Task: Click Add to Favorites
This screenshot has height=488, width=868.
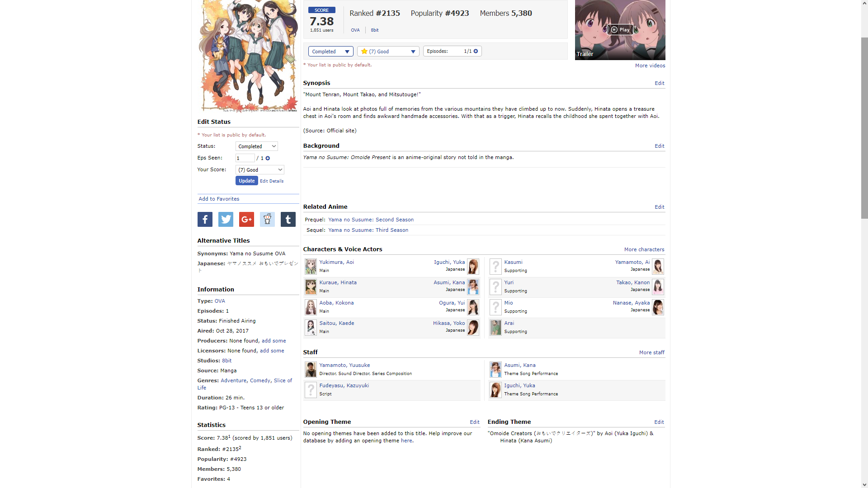Action: (219, 199)
